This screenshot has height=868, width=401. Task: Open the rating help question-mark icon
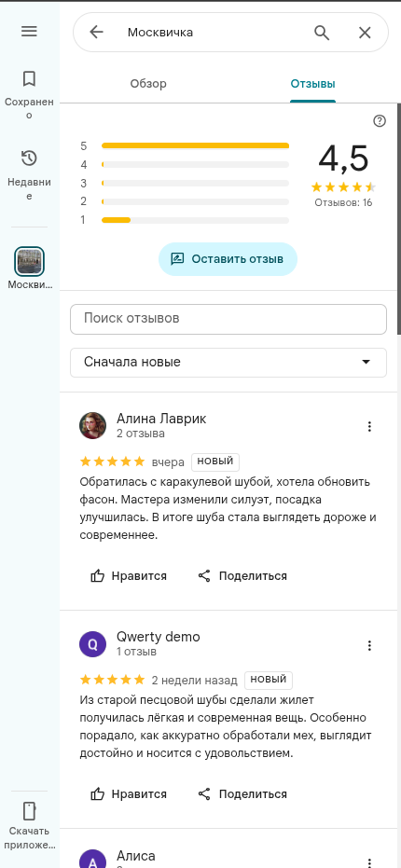[380, 120]
